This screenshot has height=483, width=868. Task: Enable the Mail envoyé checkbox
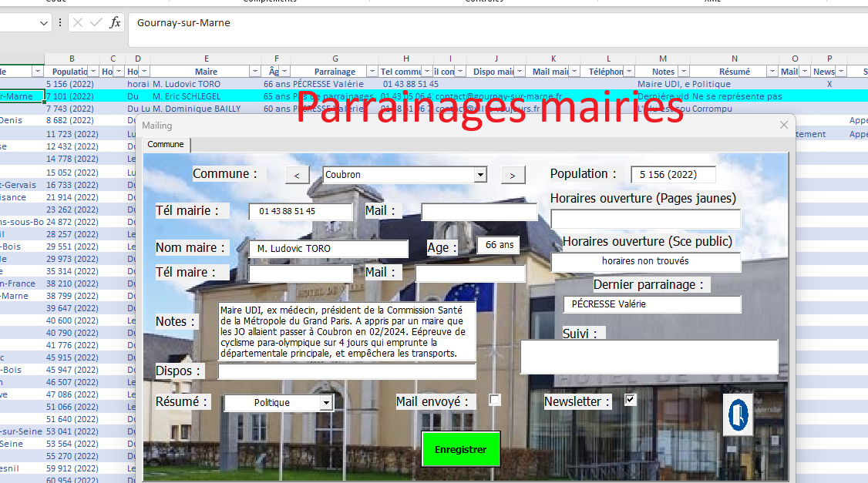click(495, 400)
